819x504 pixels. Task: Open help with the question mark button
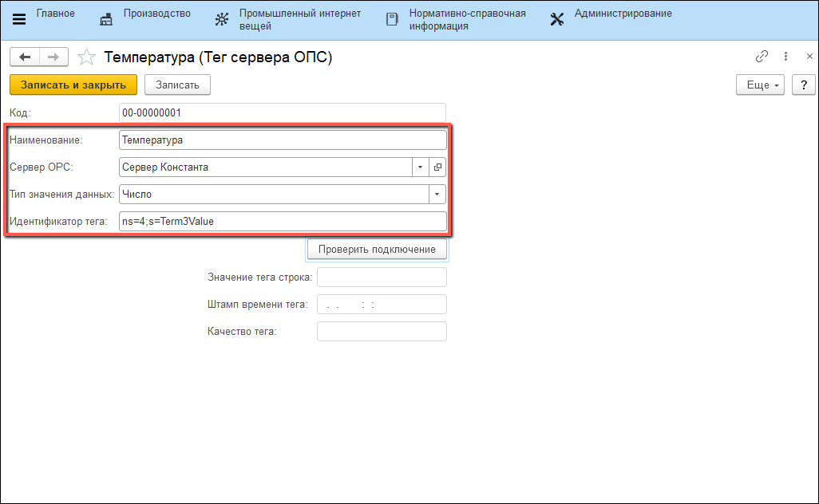(x=803, y=85)
